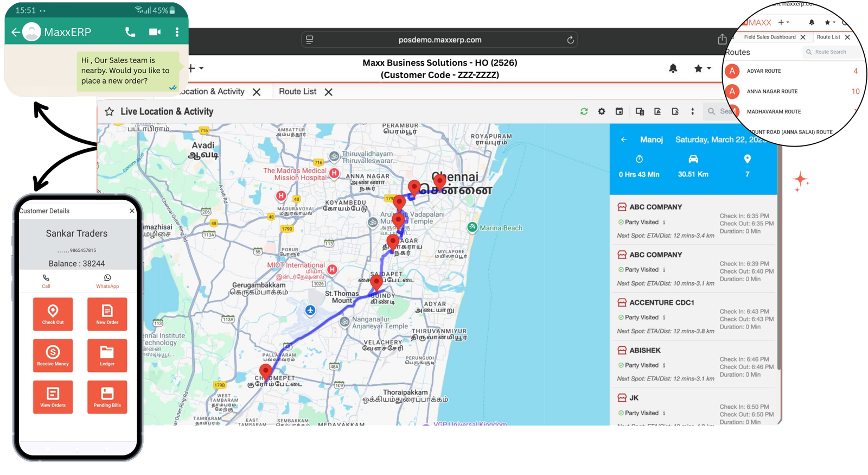Tap the Check Out tile
The height and width of the screenshot is (475, 868).
click(x=53, y=314)
